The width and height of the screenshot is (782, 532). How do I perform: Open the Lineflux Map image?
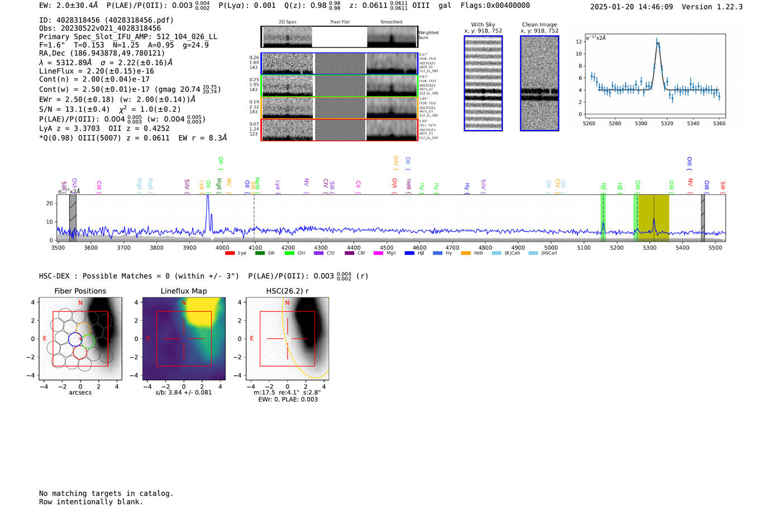click(184, 339)
